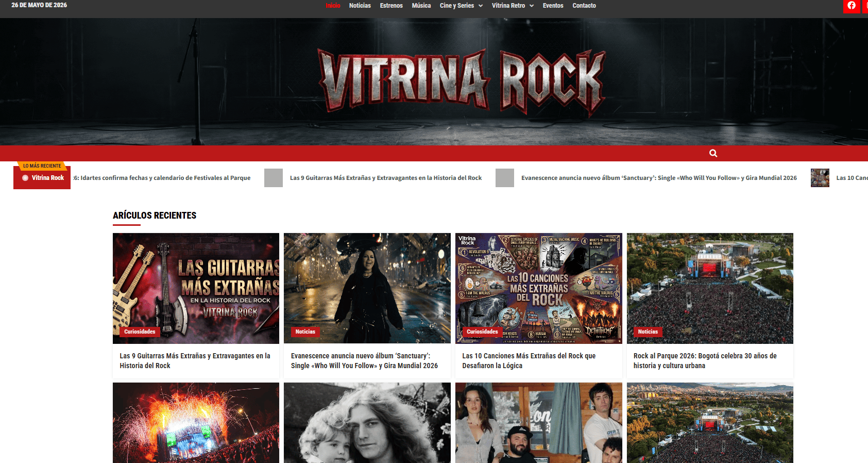Click the Vitrina Rock ticker label
This screenshot has height=463, width=868.
pos(42,178)
